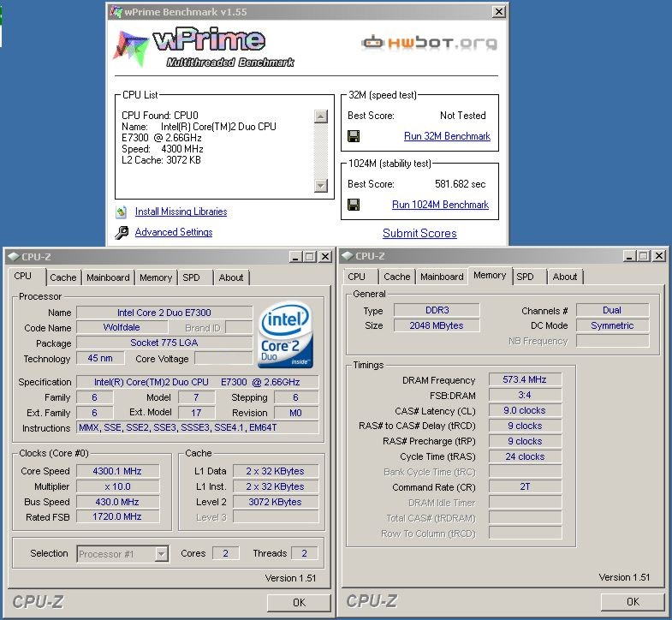Click the Instructions field listing MMX, SSE
This screenshot has height=620, width=672.
[x=197, y=427]
